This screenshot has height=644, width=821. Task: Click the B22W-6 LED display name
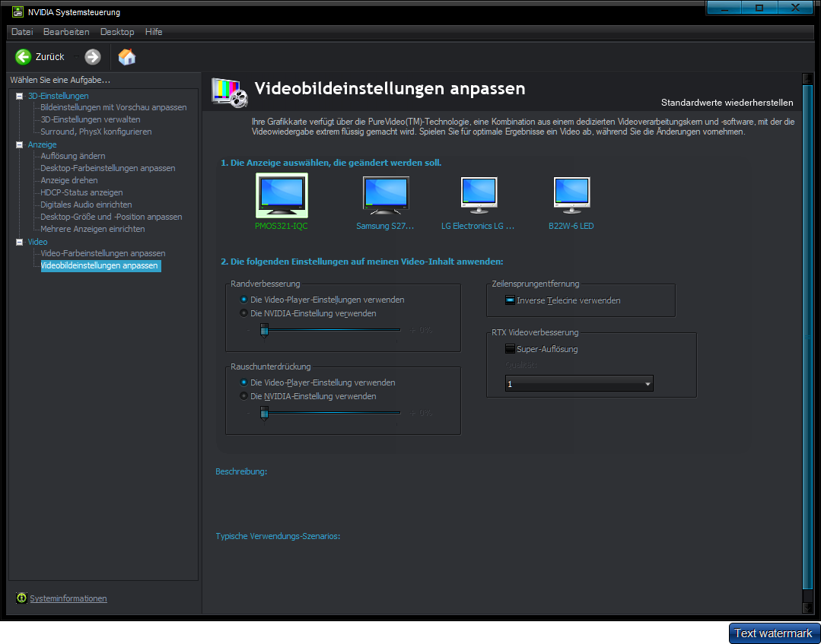point(571,226)
